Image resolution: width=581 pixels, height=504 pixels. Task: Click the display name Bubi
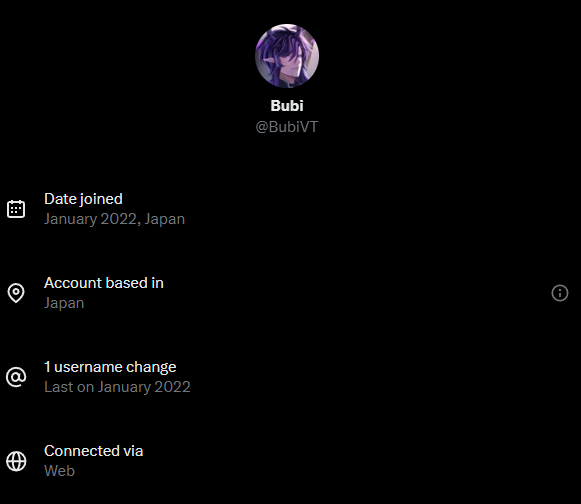click(x=287, y=106)
